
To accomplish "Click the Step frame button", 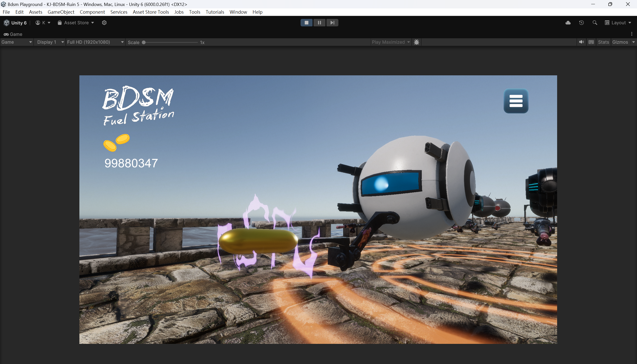I will pos(332,23).
